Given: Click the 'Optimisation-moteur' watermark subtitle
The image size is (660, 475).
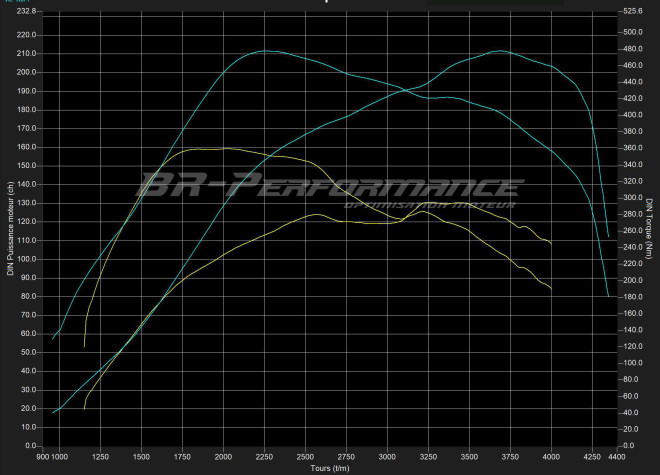Looking at the screenshot, I should pos(428,206).
